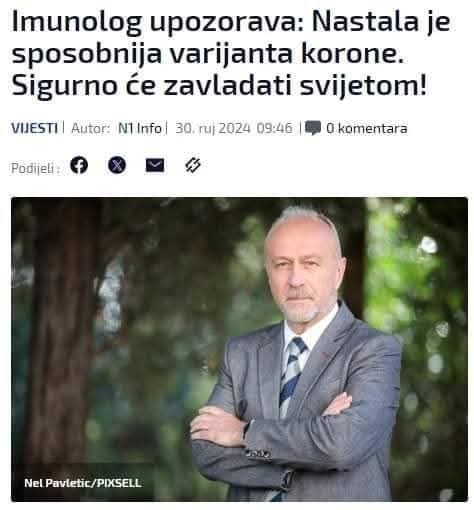Click the comments speech bubble icon
The image size is (474, 510).
pyautogui.click(x=313, y=128)
